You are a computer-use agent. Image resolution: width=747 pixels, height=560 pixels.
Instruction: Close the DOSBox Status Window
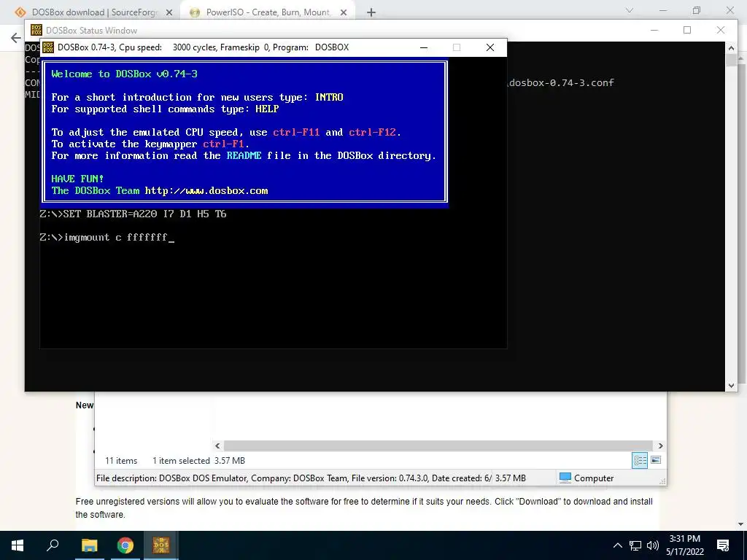[x=720, y=30]
